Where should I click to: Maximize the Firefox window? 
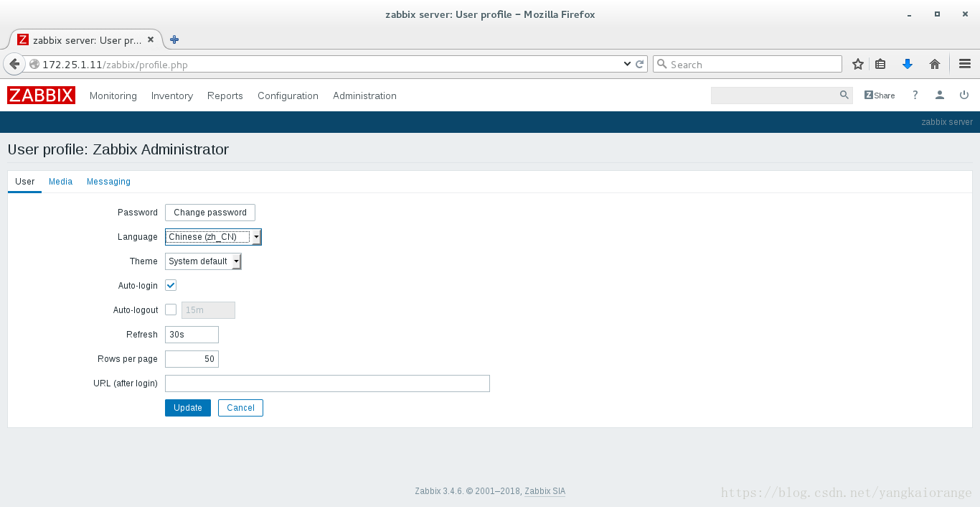937,14
